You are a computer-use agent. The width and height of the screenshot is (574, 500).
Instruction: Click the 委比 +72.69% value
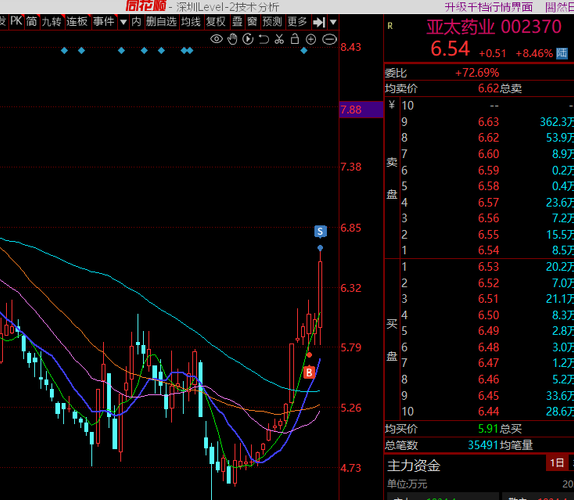477,73
